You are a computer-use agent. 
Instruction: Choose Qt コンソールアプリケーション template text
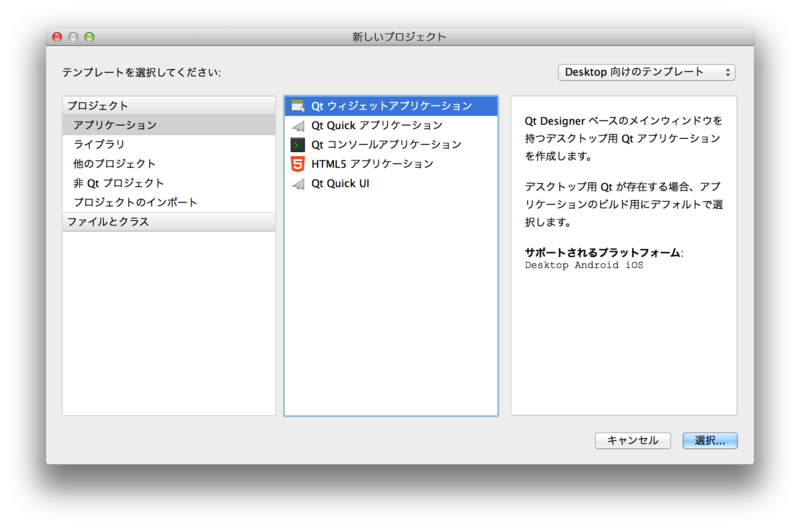[x=386, y=145]
